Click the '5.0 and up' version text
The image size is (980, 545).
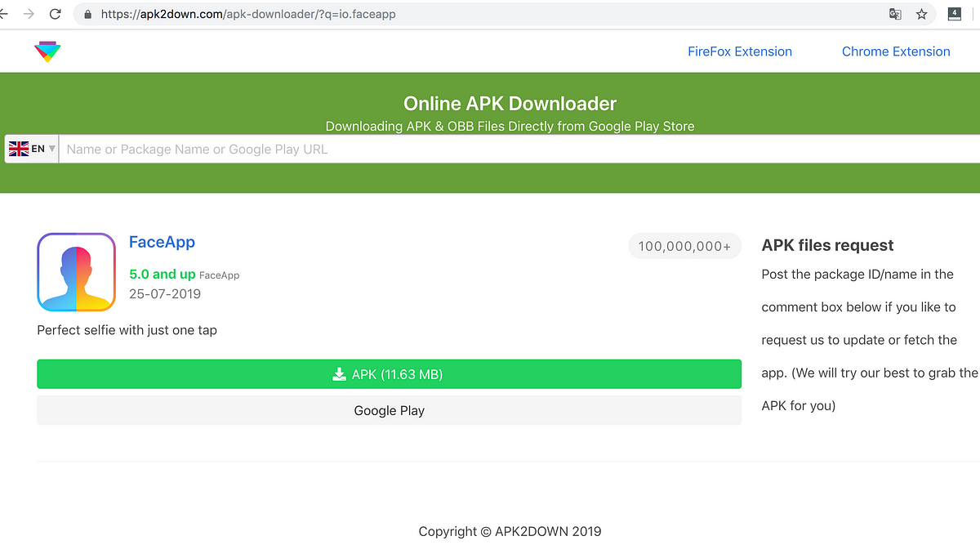163,274
